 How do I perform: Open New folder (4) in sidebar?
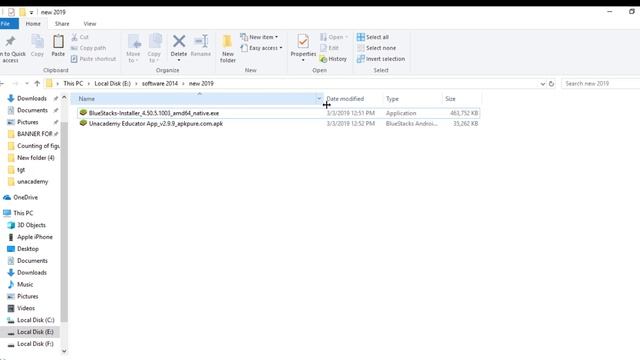36,158
